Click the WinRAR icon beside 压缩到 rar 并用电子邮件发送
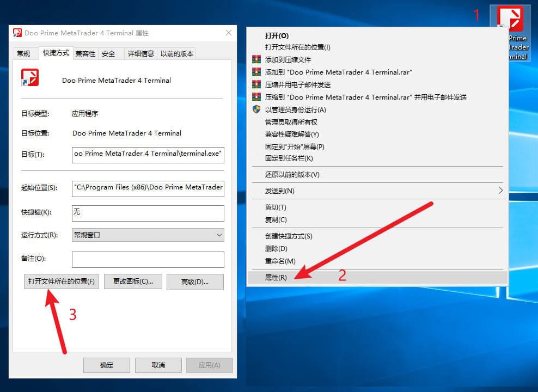 click(256, 97)
